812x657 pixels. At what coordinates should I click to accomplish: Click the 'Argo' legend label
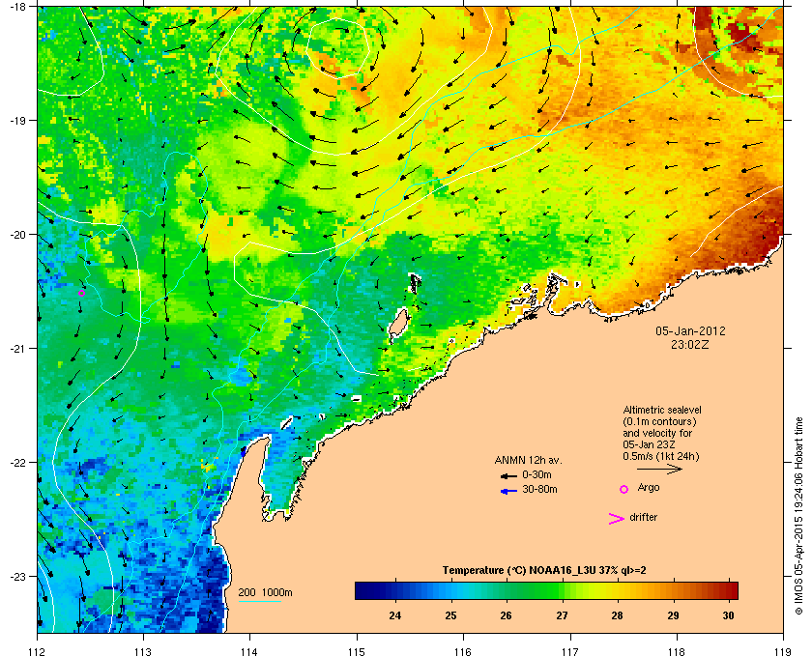tap(649, 488)
